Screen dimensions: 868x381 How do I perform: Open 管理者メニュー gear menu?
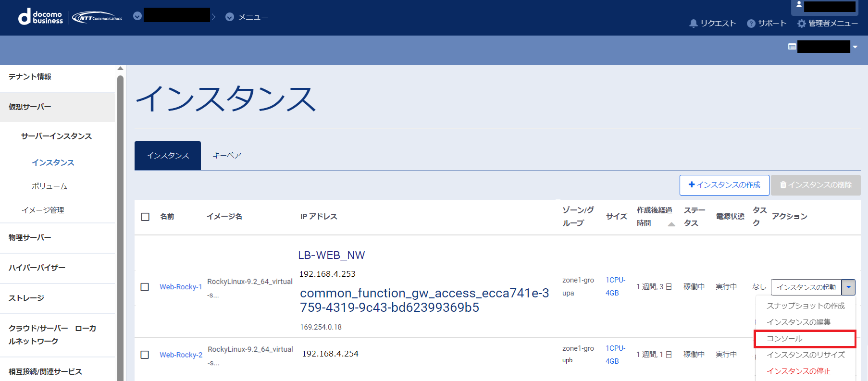coord(827,23)
